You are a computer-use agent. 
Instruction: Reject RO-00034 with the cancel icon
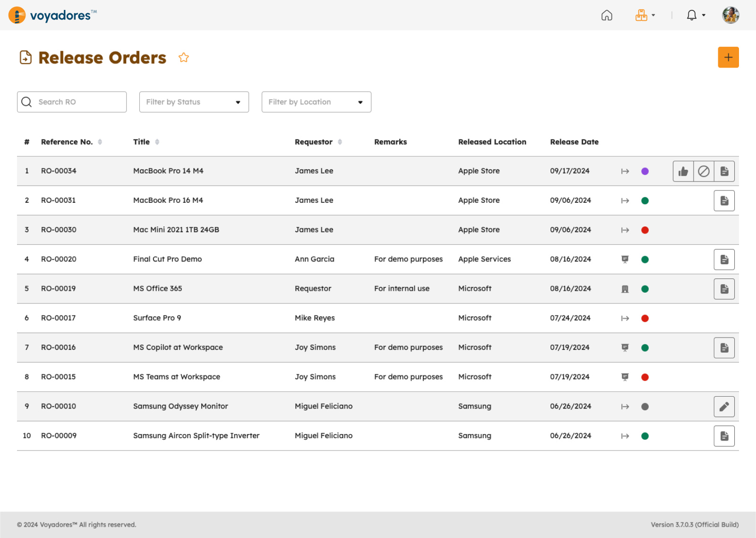(704, 171)
